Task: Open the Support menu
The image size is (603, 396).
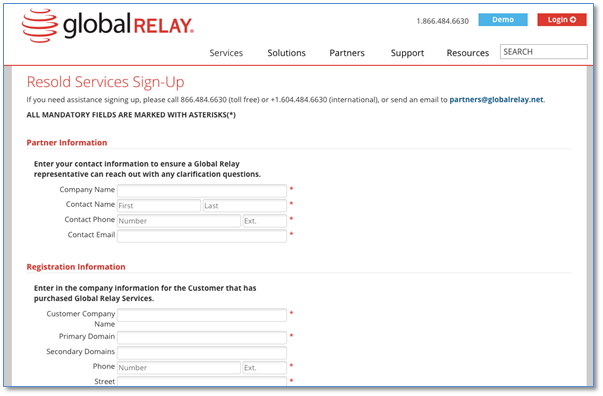Action: point(407,53)
